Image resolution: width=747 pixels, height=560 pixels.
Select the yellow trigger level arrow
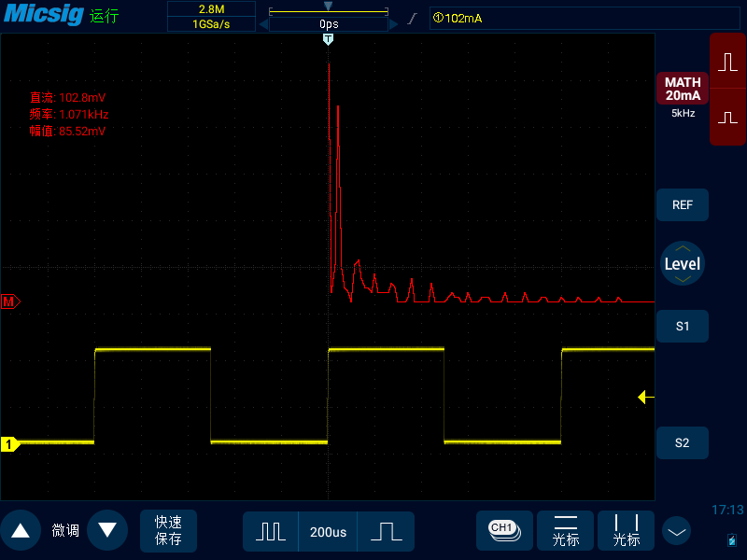645,397
